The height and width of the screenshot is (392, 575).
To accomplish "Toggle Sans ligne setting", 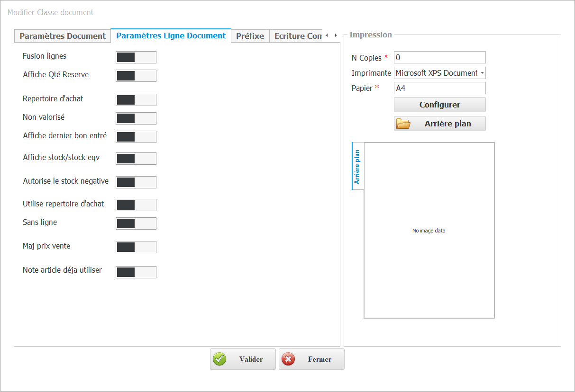I will pos(136,223).
